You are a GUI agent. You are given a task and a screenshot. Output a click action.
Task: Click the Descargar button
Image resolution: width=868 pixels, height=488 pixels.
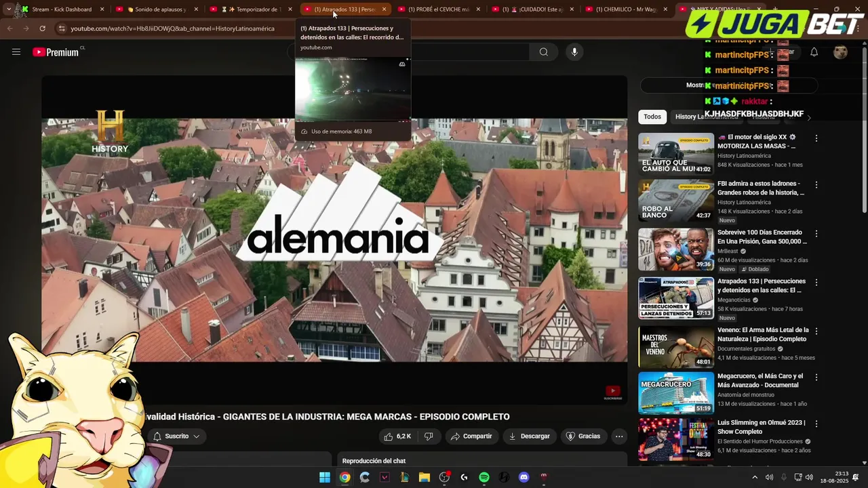529,436
